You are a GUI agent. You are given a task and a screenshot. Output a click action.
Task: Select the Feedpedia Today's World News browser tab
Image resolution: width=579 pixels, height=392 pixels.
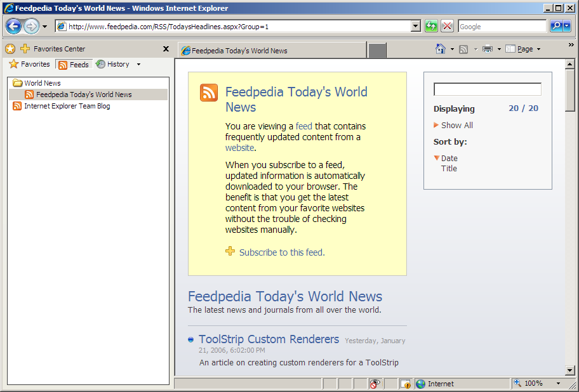pyautogui.click(x=272, y=51)
